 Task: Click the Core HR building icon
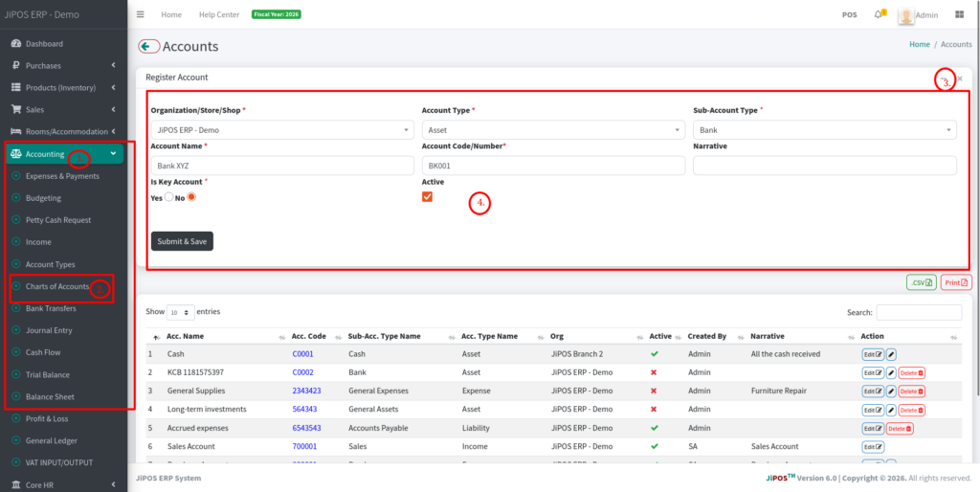click(16, 484)
